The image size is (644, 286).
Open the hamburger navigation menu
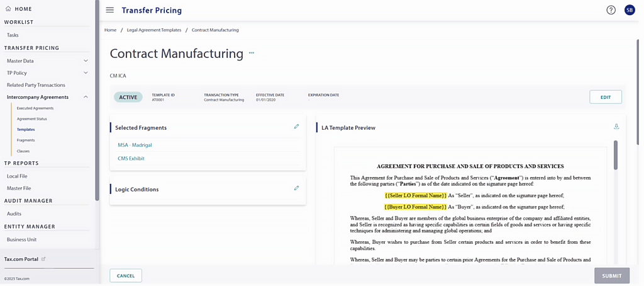110,10
